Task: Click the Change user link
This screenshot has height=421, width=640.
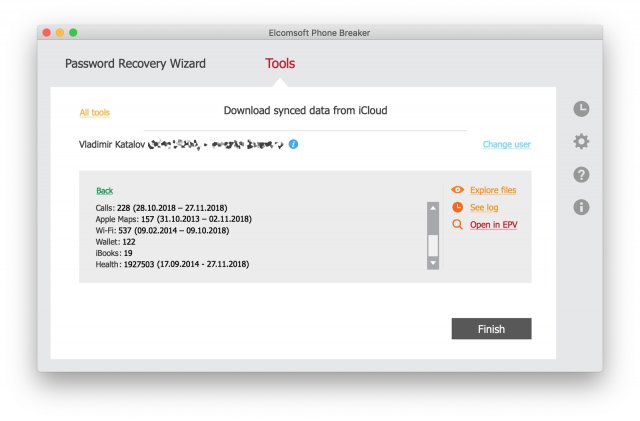Action: pos(506,145)
